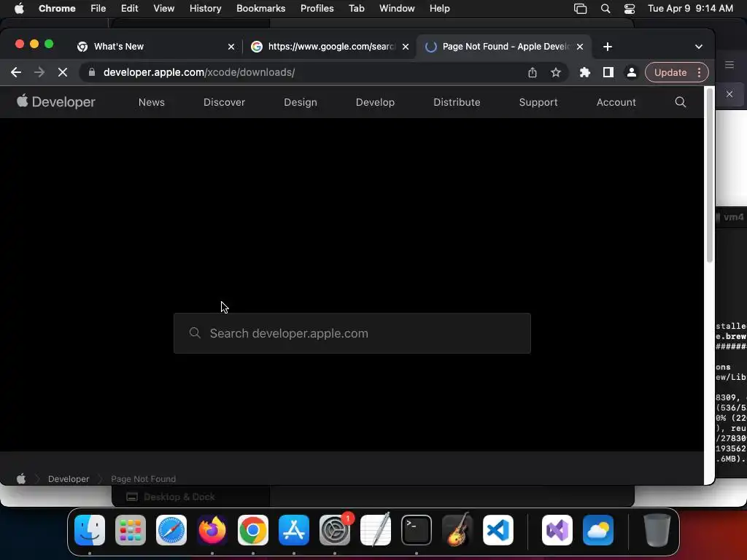747x560 pixels.
Task: Stop loading the page
Action: [x=63, y=72]
